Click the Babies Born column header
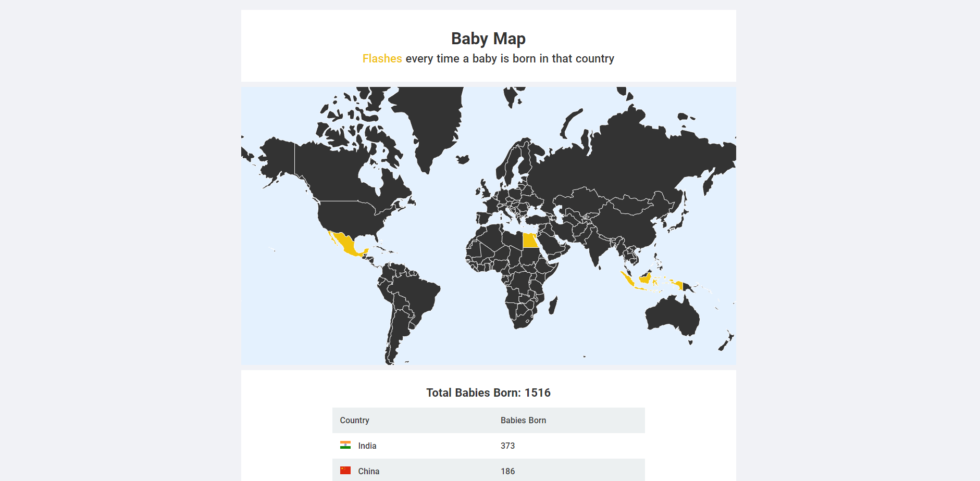Image resolution: width=980 pixels, height=481 pixels. tap(523, 420)
